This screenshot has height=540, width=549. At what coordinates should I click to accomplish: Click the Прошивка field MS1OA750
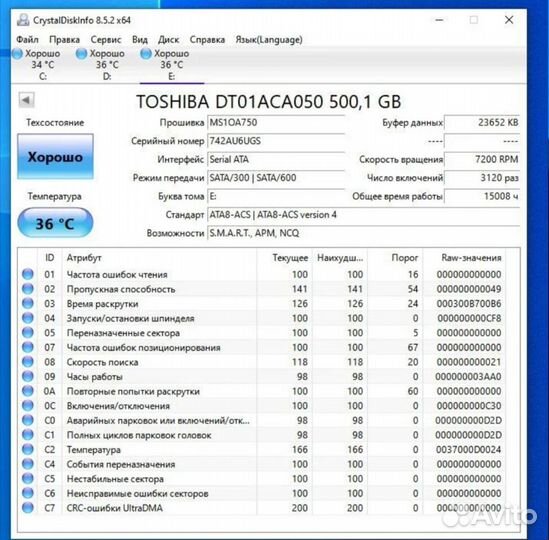pyautogui.click(x=276, y=123)
